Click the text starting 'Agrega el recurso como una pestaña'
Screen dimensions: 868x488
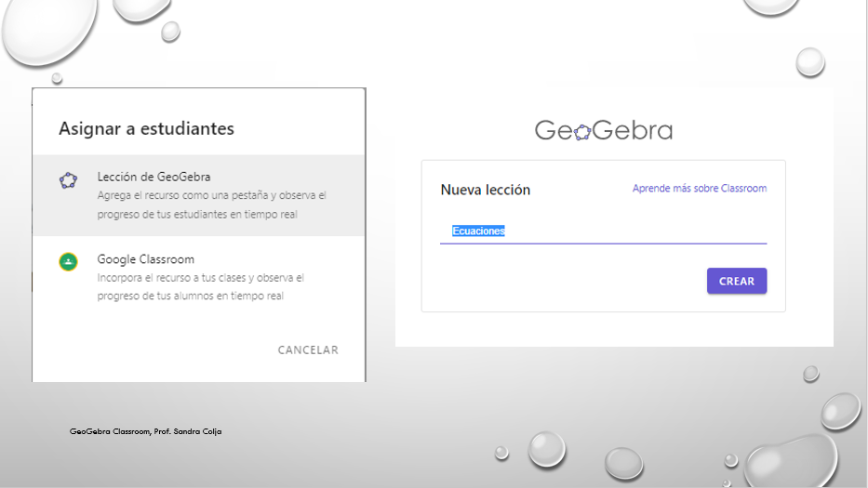212,204
